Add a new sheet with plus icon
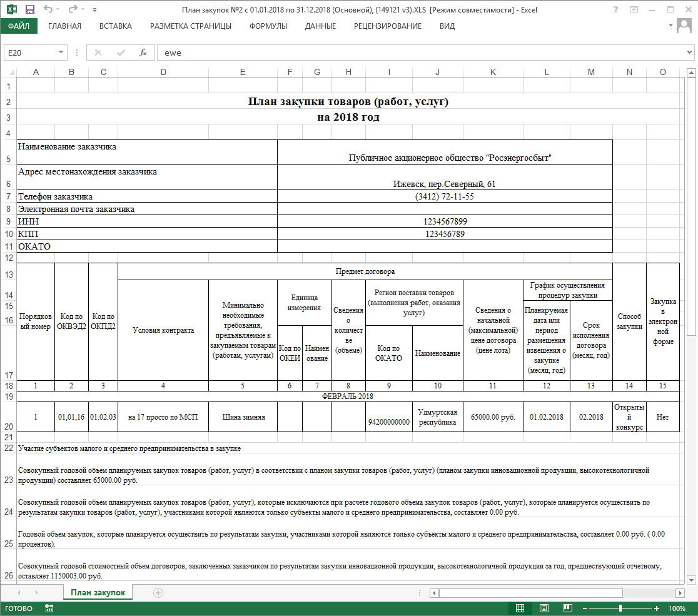 point(158,592)
